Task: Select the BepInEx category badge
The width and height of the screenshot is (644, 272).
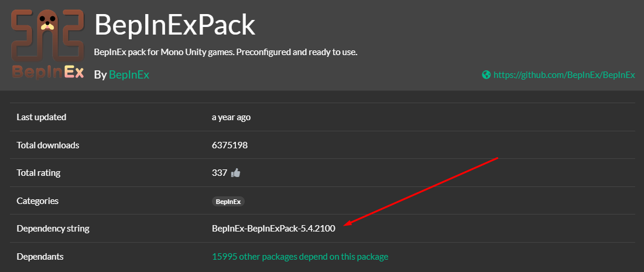Action: (228, 201)
